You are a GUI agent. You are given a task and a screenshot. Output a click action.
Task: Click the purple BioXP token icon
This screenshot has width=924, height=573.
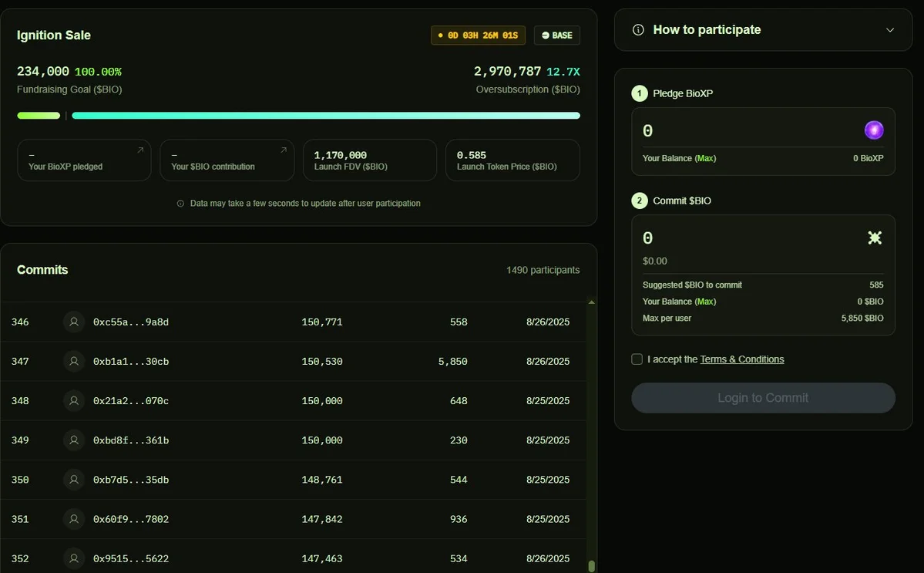click(874, 130)
